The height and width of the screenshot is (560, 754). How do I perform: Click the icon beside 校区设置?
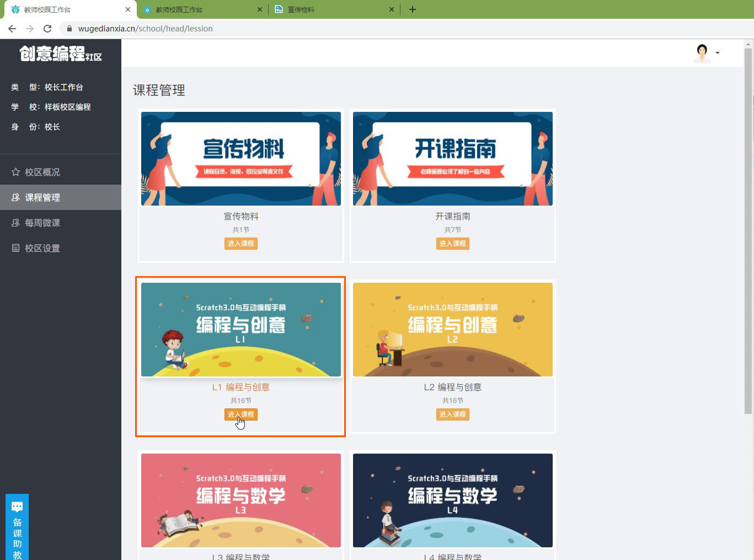tap(15, 248)
